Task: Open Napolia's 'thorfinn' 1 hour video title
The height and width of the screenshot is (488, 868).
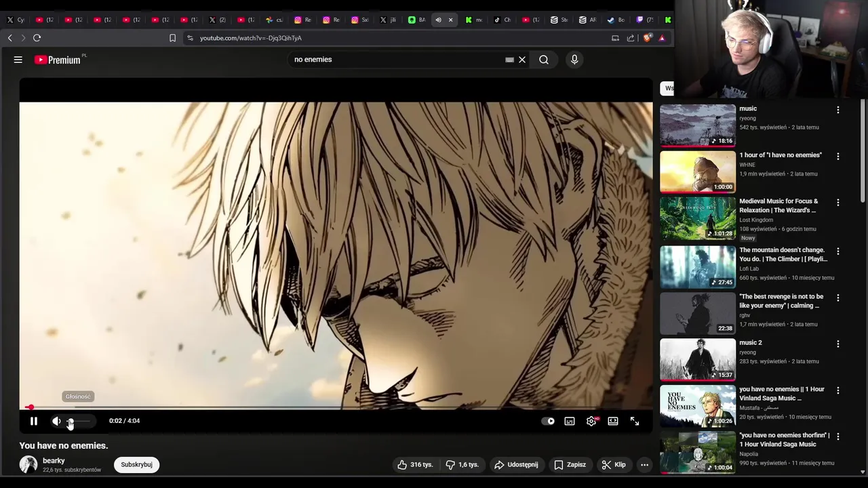Action: click(785, 439)
